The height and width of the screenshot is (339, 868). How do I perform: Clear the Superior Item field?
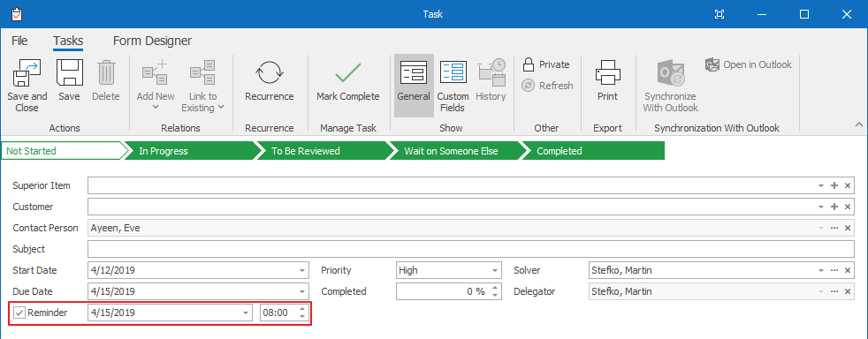click(x=848, y=185)
